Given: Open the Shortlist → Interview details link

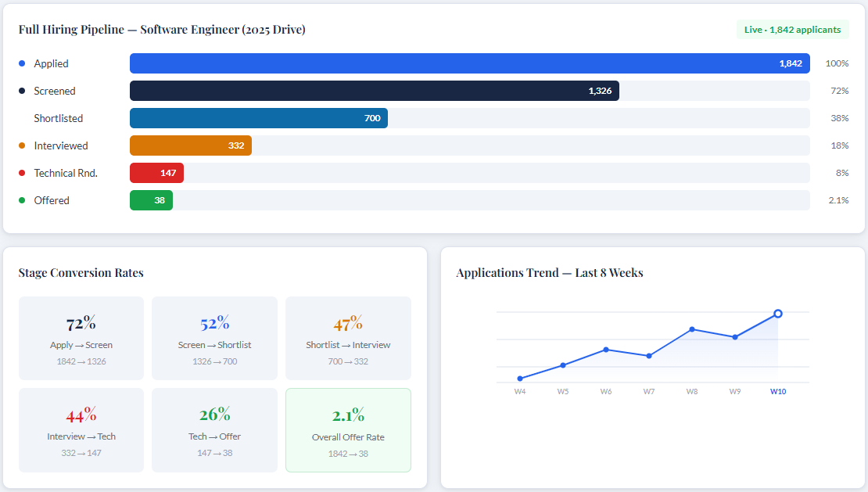Looking at the screenshot, I should [348, 338].
